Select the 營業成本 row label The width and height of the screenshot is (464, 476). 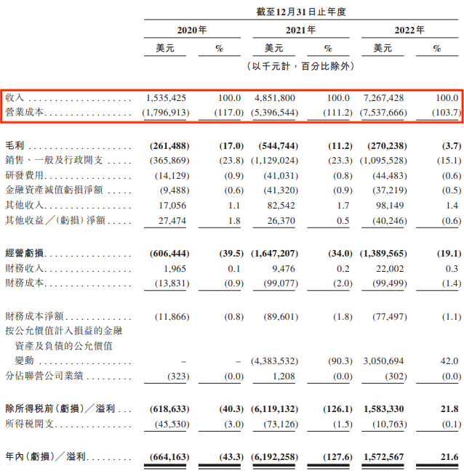point(25,113)
